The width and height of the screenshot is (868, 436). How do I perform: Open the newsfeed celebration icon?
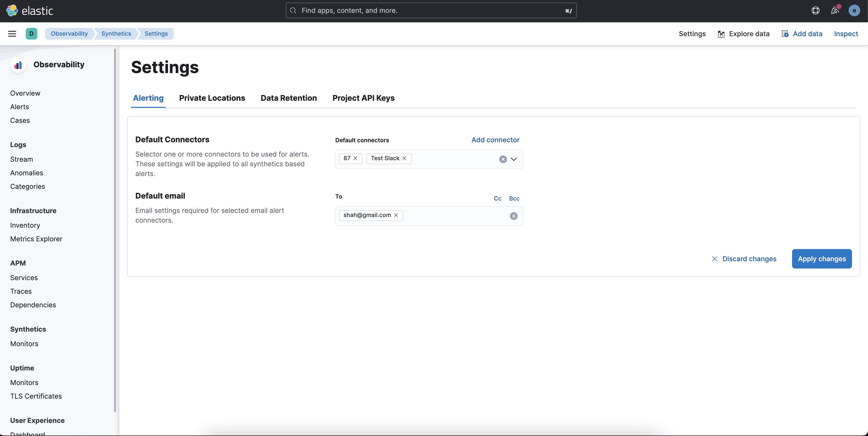point(835,11)
